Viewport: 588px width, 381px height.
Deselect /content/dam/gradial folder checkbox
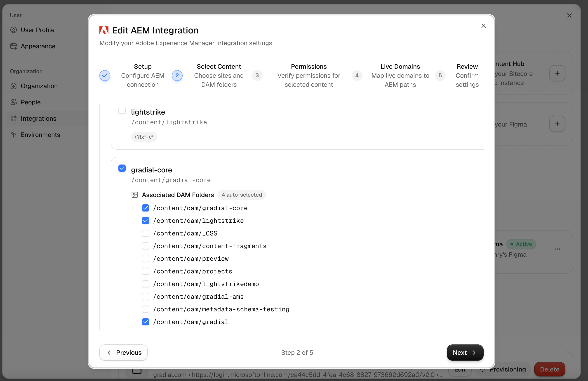click(146, 322)
